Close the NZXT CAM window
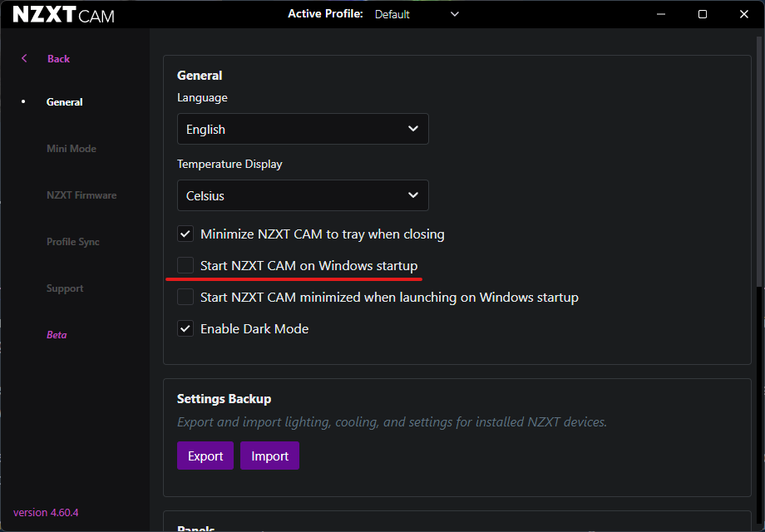Screen dimensions: 765x532 (744, 14)
